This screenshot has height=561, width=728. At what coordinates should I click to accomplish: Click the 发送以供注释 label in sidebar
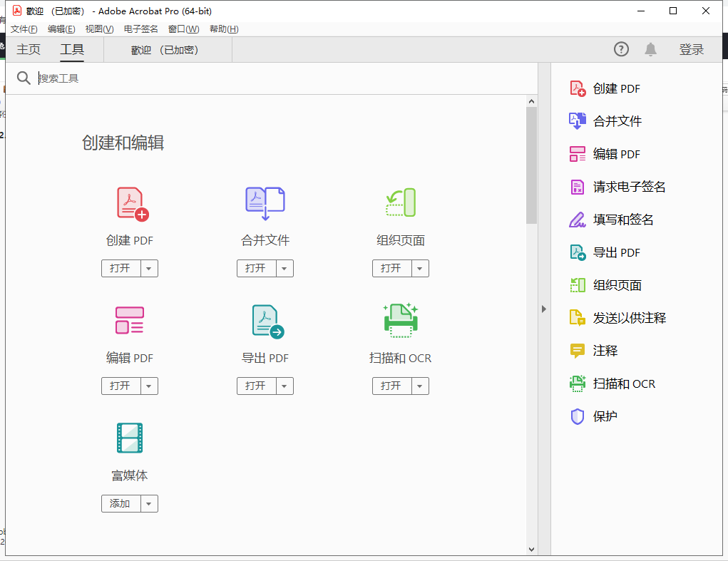pos(629,318)
